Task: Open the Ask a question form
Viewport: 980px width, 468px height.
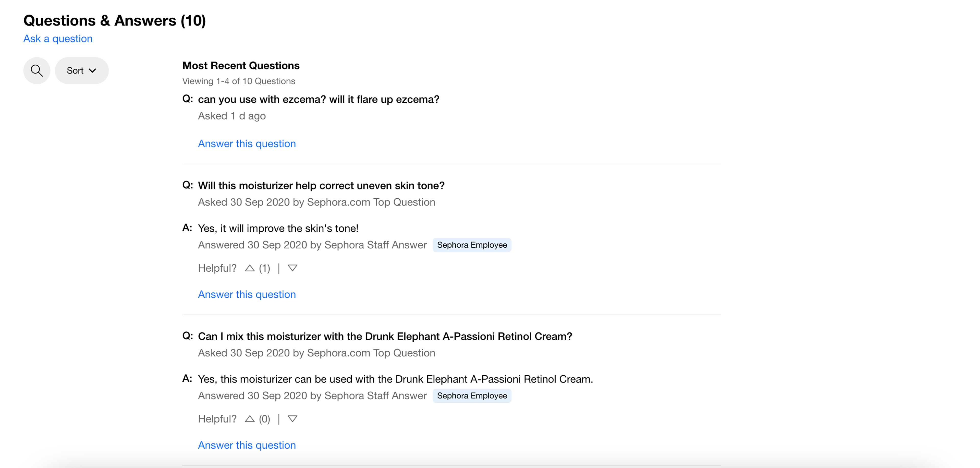Action: (x=57, y=39)
